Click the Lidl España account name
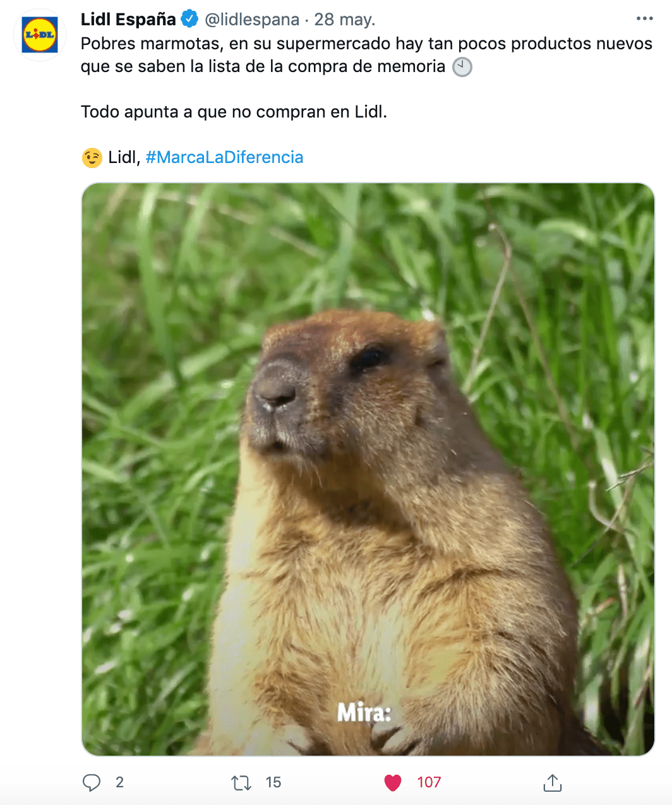Image resolution: width=672 pixels, height=805 pixels. [128, 20]
